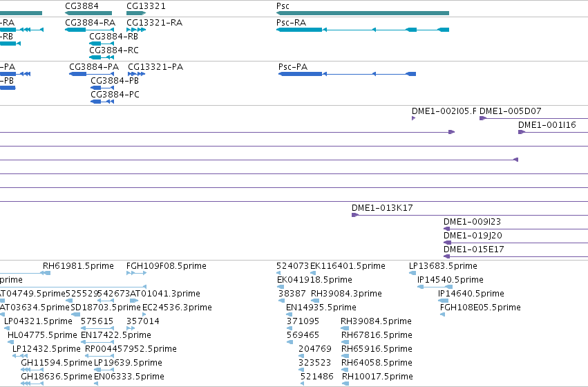Image resolution: width=588 pixels, height=387 pixels.
Task: Click the LP13683.5prime EST label
Action: pos(444,266)
